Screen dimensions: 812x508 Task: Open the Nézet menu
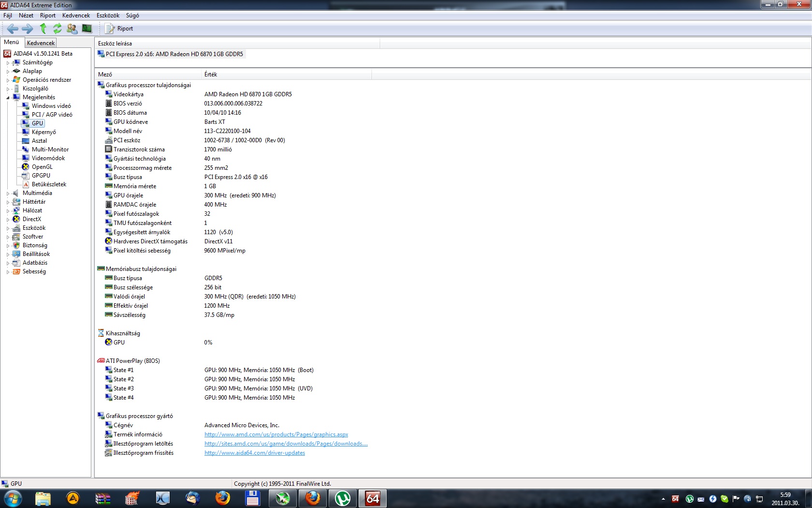26,15
